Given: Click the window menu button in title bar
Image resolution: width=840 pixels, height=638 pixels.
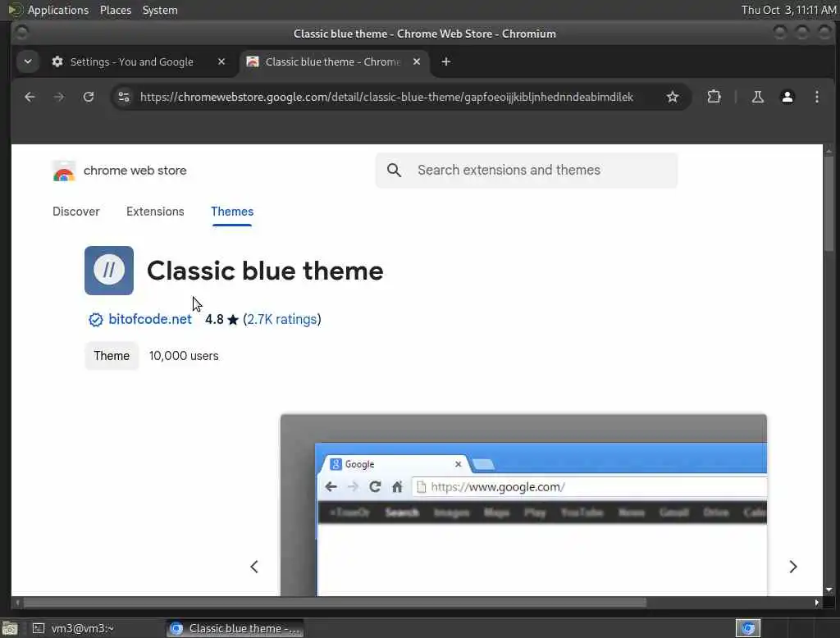Looking at the screenshot, I should [21, 34].
